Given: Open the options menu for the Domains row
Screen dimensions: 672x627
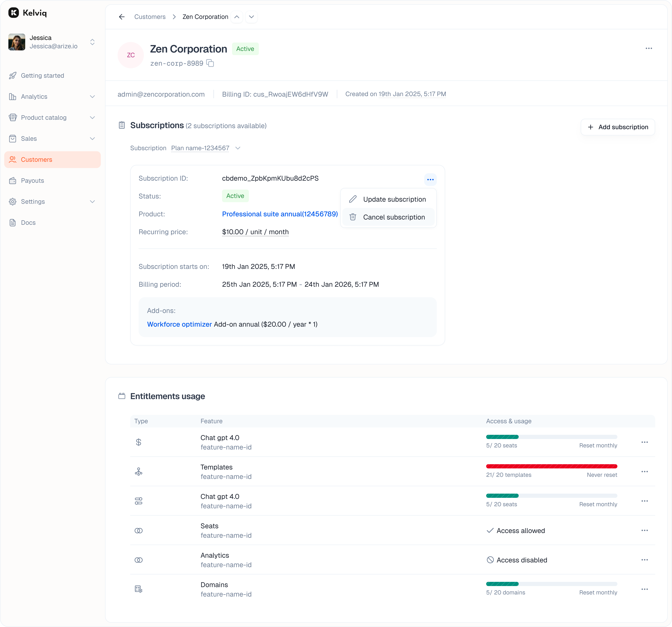Looking at the screenshot, I should pos(644,589).
